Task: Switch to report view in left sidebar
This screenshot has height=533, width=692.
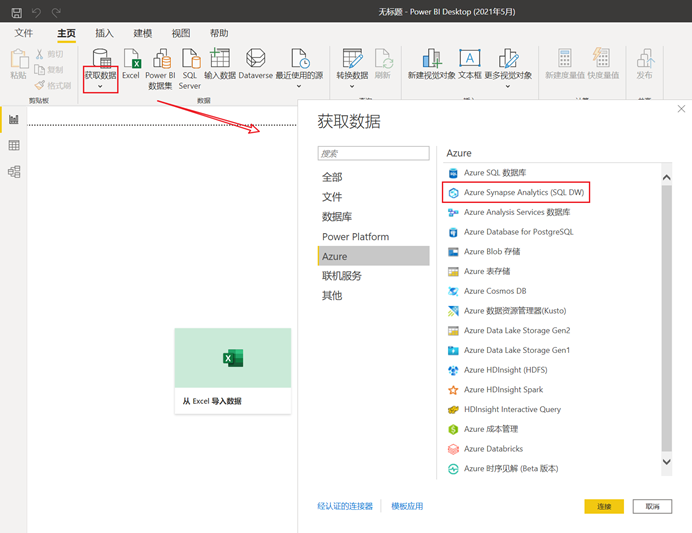Action: 14,119
